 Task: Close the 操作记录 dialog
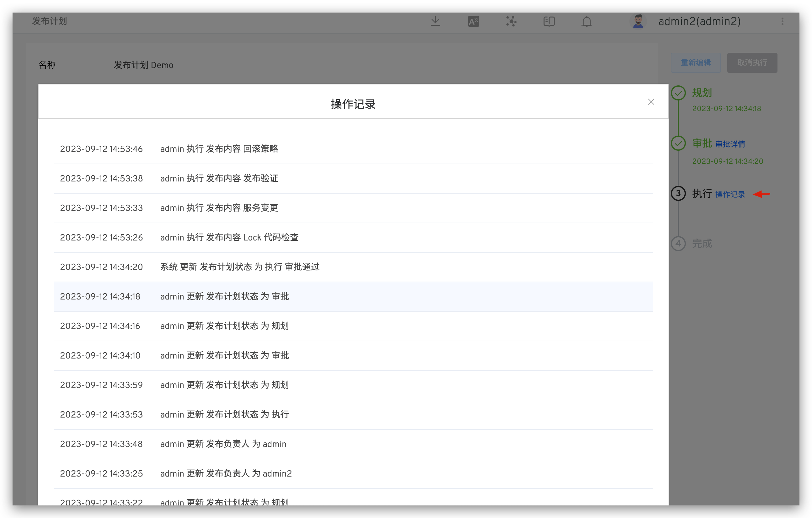pyautogui.click(x=651, y=102)
